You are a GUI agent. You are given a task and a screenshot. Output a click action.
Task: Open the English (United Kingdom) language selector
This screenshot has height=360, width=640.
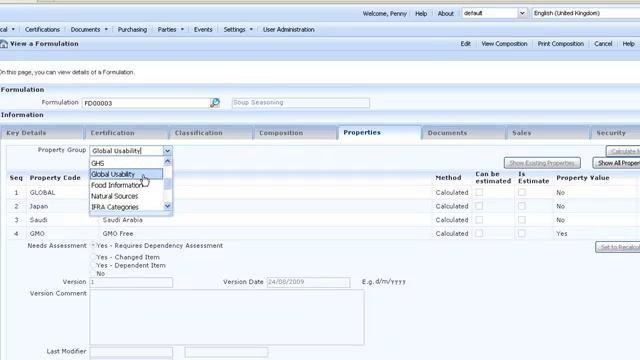586,13
